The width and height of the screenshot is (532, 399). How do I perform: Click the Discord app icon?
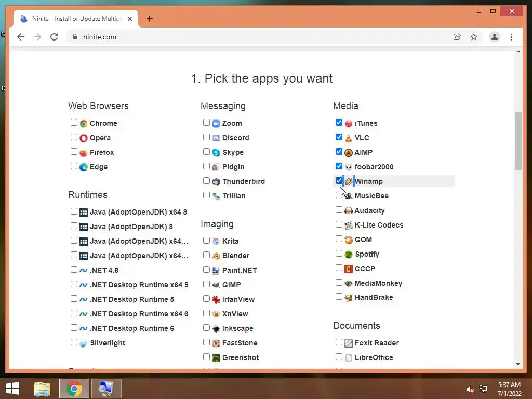(216, 138)
